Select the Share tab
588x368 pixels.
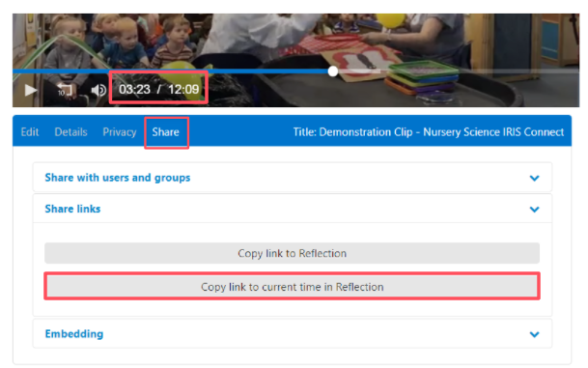165,132
